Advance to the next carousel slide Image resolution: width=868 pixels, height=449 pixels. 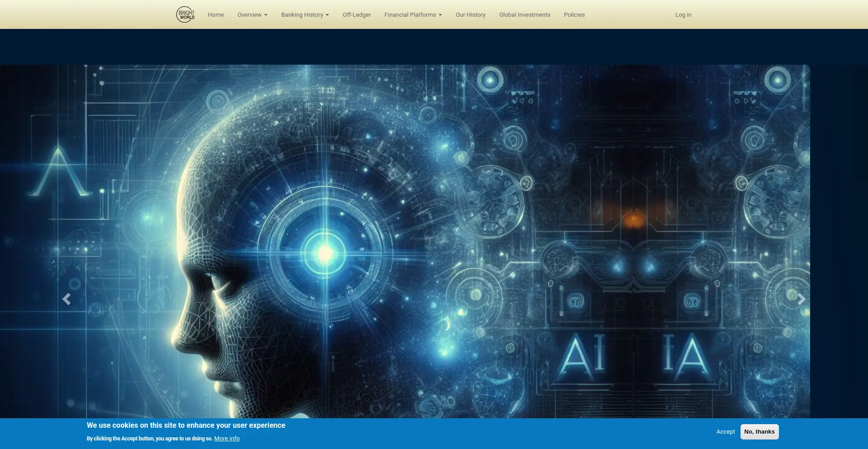point(801,299)
